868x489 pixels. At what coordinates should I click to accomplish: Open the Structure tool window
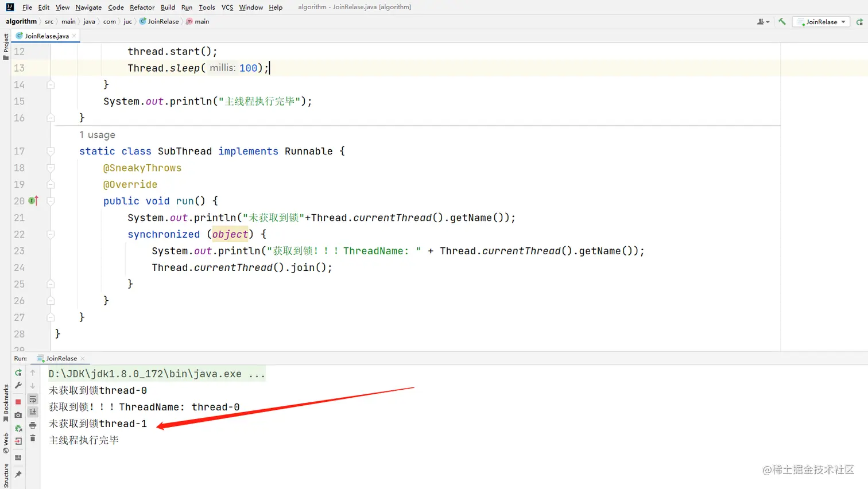coord(6,476)
